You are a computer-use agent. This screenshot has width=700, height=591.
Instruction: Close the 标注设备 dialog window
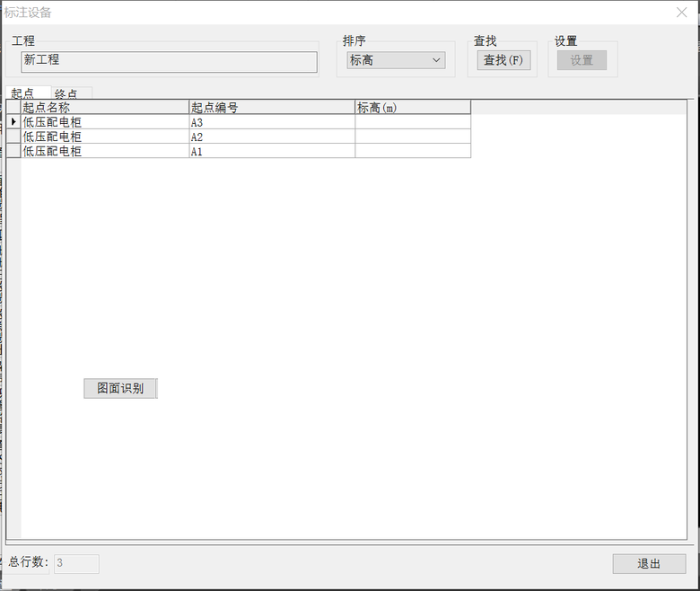click(x=681, y=13)
